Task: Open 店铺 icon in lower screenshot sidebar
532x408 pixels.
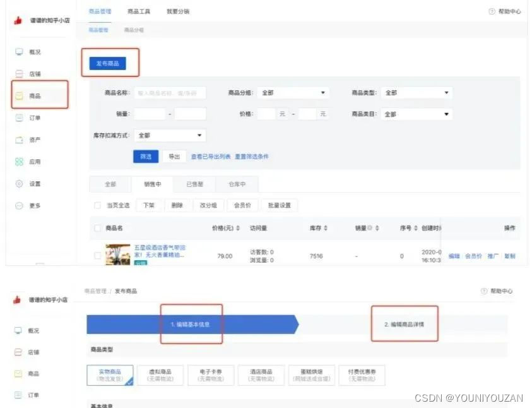Action: click(x=18, y=352)
